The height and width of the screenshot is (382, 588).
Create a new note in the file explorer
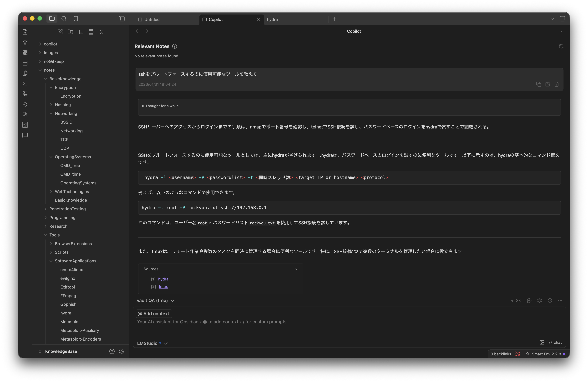coord(60,32)
